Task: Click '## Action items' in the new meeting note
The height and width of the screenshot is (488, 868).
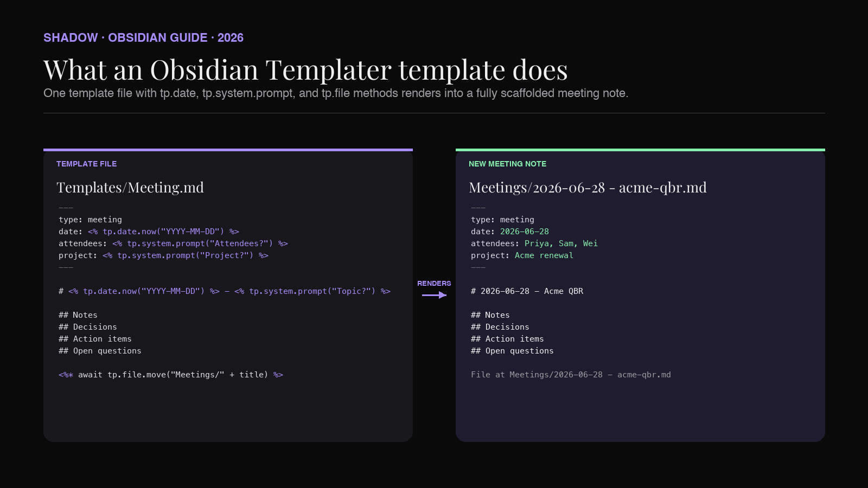Action: pos(507,339)
